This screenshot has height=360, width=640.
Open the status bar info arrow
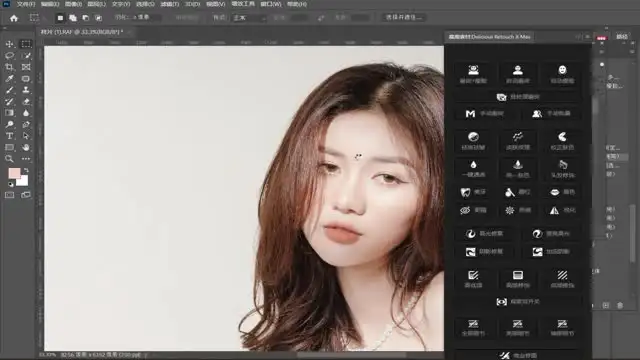[x=146, y=355]
